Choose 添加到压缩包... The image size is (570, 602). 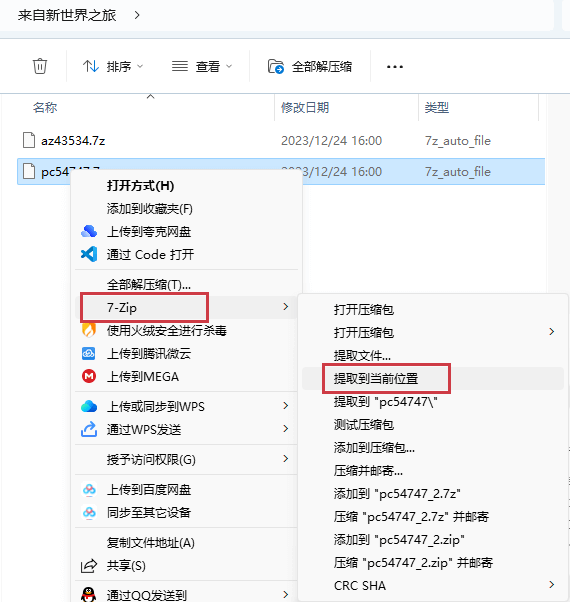(374, 448)
